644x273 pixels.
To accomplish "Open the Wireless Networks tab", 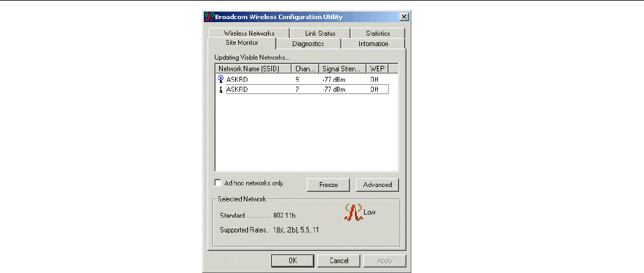I will tap(249, 33).
